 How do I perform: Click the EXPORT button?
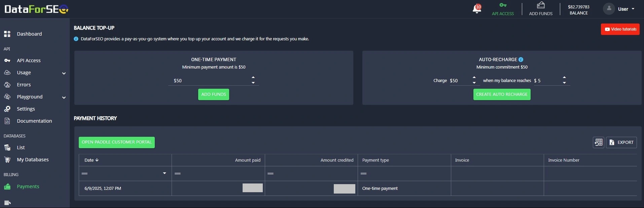tap(621, 142)
